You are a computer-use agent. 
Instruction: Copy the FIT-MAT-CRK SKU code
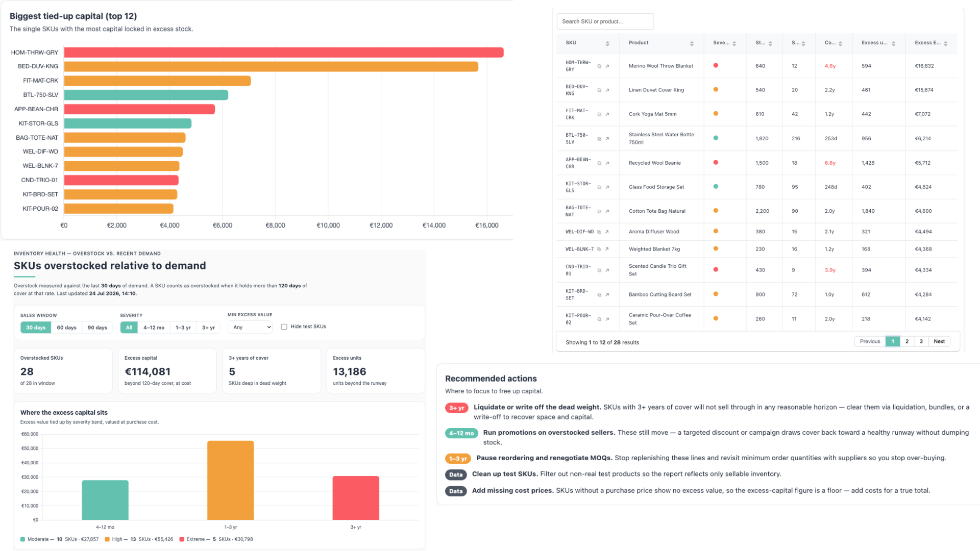pos(599,114)
